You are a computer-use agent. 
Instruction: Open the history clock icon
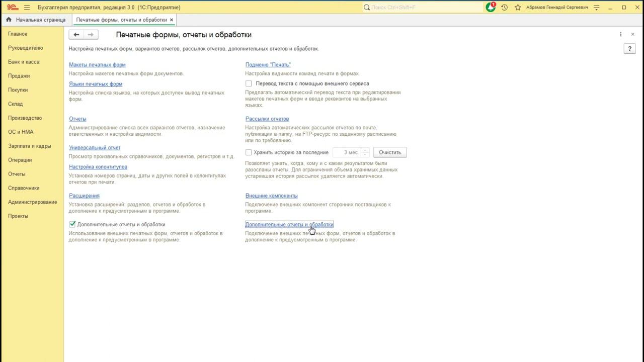coord(504,8)
